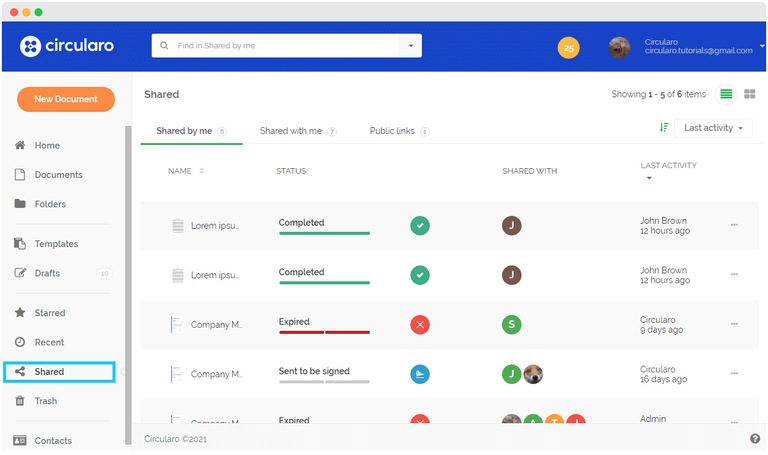768x455 pixels.
Task: Expand the user account menu arrow
Action: (762, 46)
